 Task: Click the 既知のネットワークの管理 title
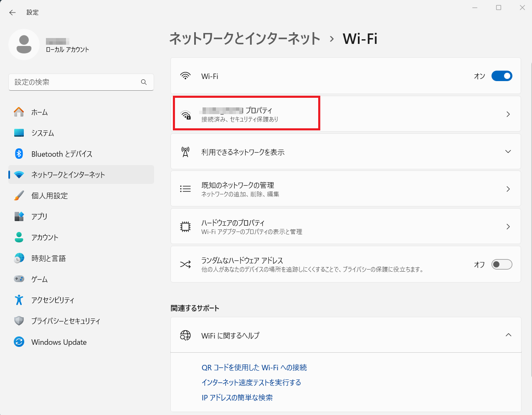238,185
